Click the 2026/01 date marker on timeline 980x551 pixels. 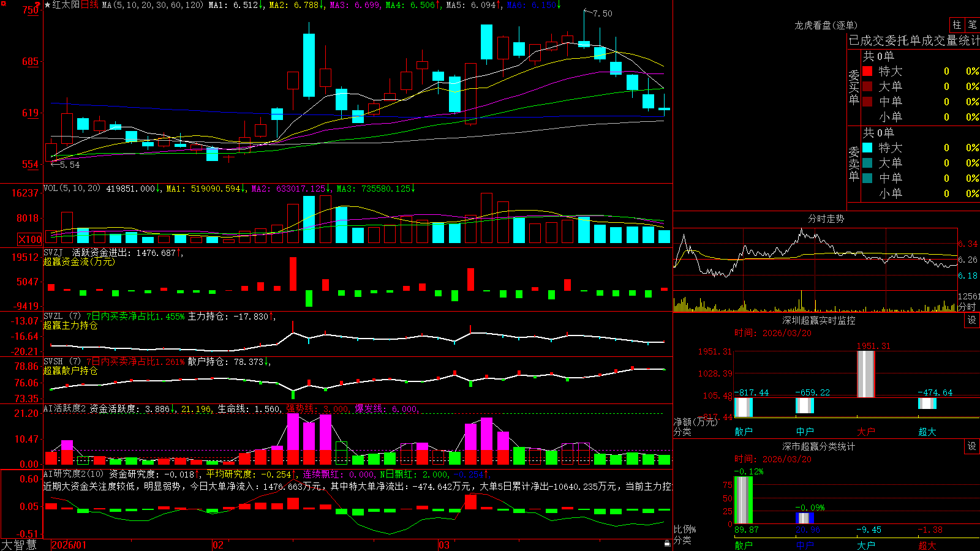(69, 545)
